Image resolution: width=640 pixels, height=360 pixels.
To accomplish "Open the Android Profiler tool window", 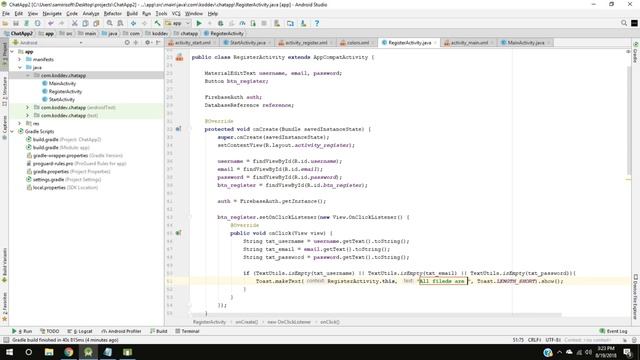I will click(x=121, y=331).
